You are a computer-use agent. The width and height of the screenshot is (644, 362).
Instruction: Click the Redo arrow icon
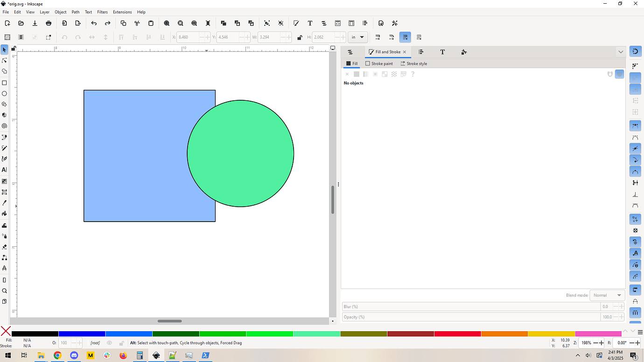click(x=107, y=23)
